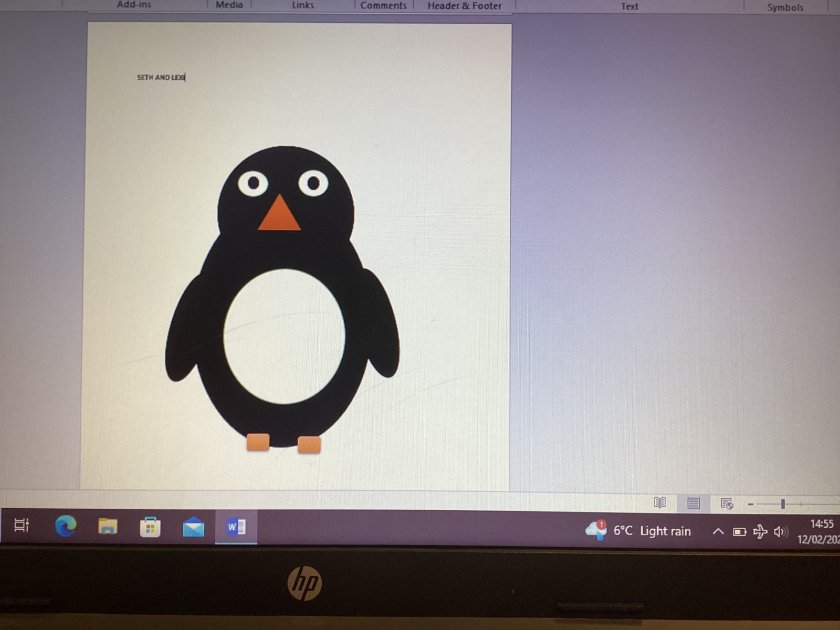840x630 pixels.
Task: Switch to Read Mode view
Action: tap(659, 503)
